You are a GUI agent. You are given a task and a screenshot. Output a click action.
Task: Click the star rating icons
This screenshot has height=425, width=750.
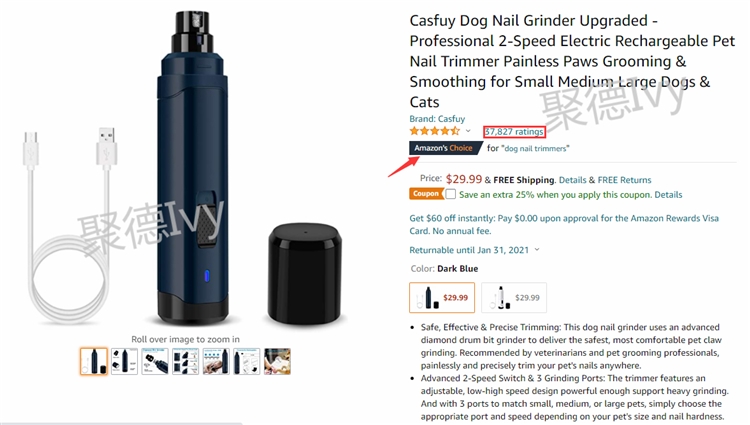pos(434,131)
